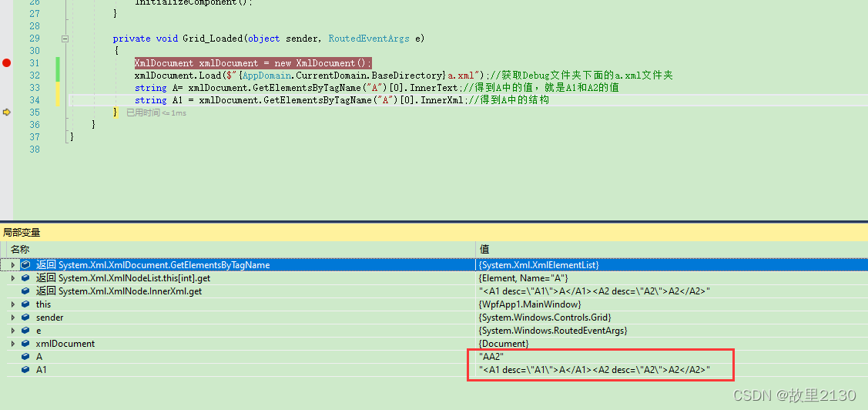This screenshot has height=410, width=868.
Task: Expand the 'e' variable row
Action: pos(13,331)
